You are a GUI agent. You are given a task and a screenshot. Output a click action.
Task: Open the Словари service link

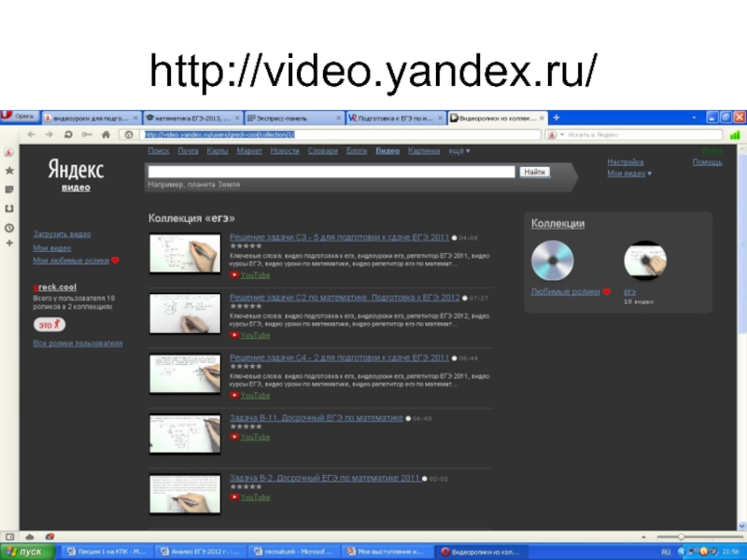pos(322,151)
